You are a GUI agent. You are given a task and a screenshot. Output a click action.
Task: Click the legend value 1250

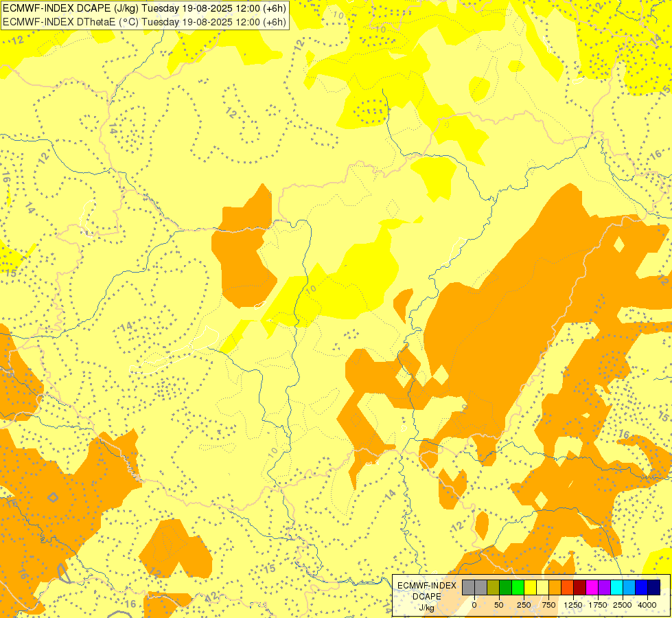coord(573,605)
